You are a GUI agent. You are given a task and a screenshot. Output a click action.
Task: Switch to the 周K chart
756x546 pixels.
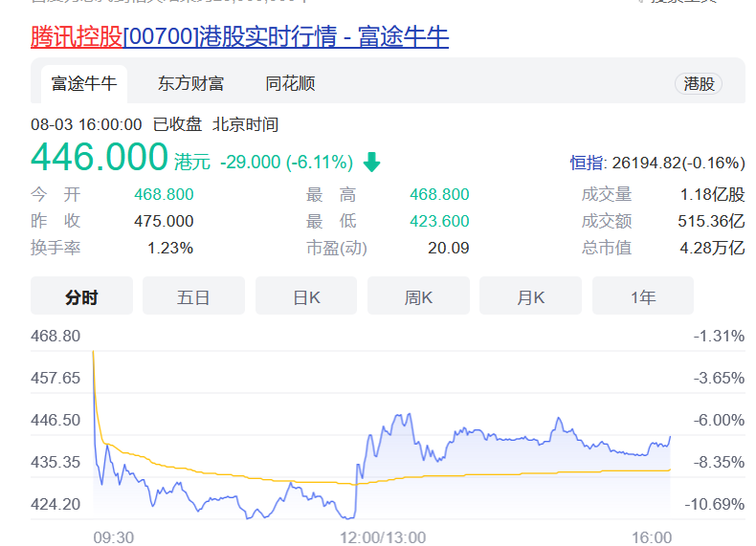pyautogui.click(x=418, y=296)
